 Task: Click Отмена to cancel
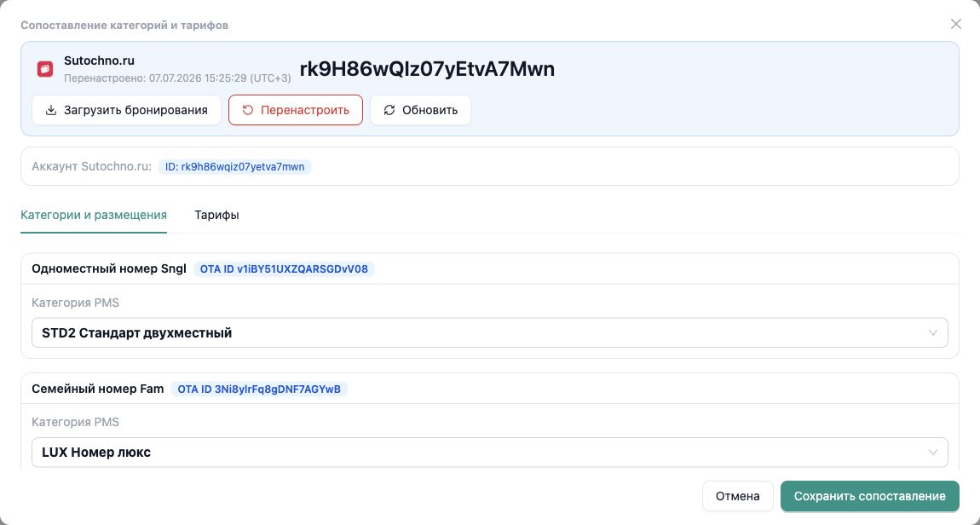(x=737, y=496)
